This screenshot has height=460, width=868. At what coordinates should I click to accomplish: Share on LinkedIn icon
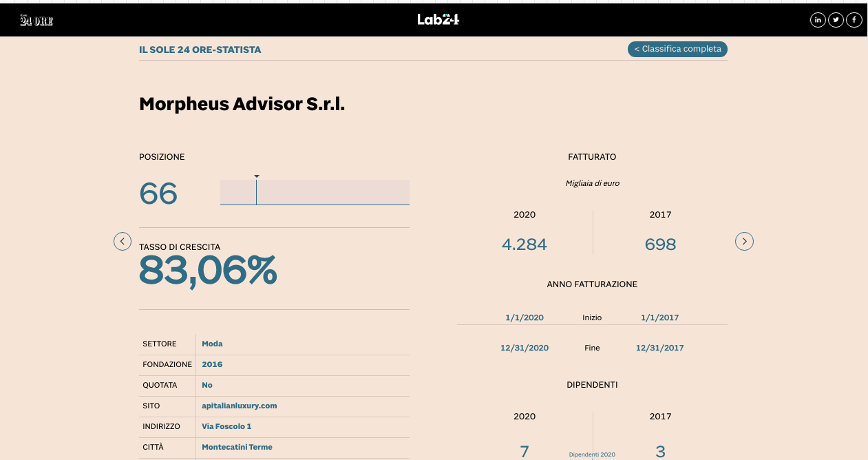tap(818, 20)
